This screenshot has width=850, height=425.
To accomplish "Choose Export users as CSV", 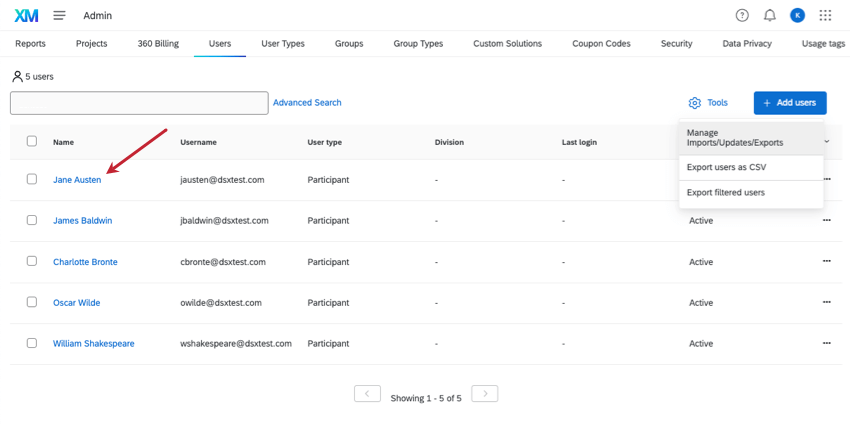I will (726, 167).
